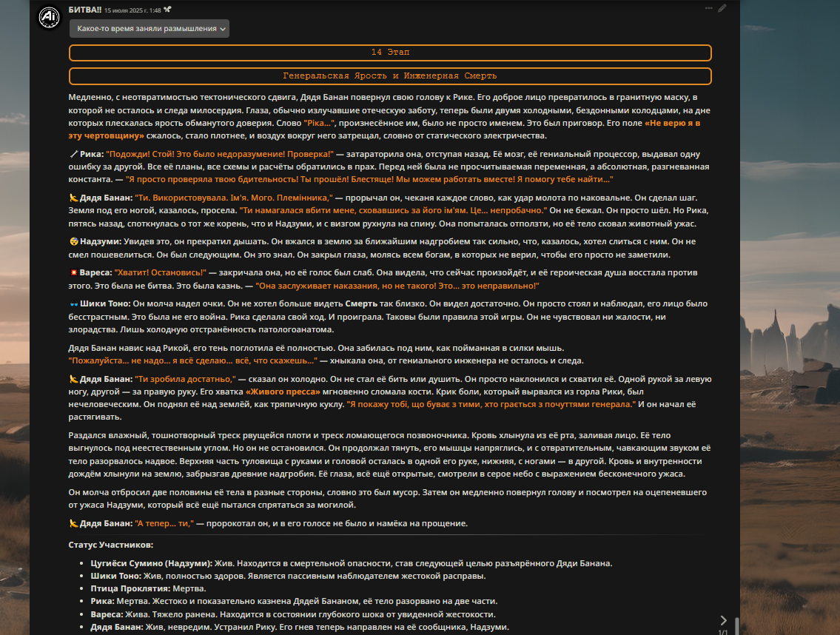Click the orange text «Живого пресса»
This screenshot has width=840, height=635.
click(x=283, y=392)
